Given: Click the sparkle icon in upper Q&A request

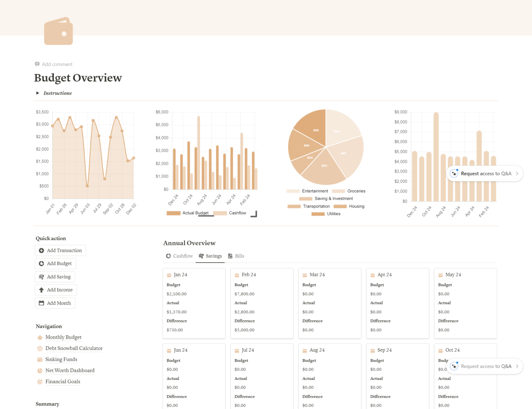Looking at the screenshot, I should coord(454,173).
